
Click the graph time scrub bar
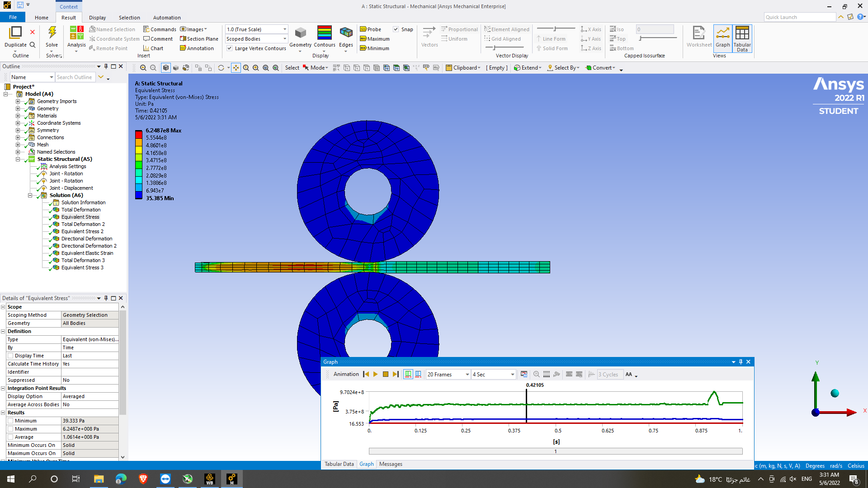pos(556,451)
